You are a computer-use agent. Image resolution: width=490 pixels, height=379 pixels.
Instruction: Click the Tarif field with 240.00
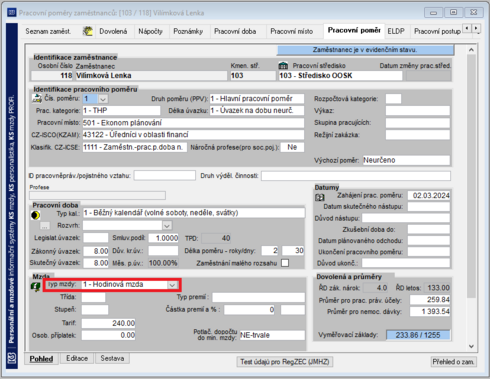click(108, 323)
